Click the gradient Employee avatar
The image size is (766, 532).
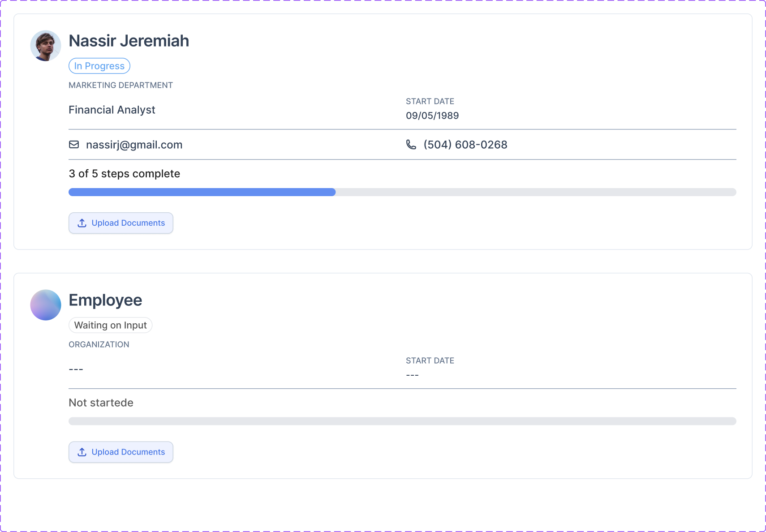click(46, 305)
